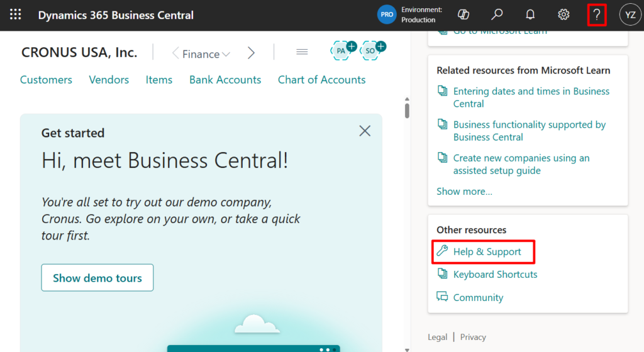644x352 pixels.
Task: Open the search magnifier icon
Action: (497, 15)
